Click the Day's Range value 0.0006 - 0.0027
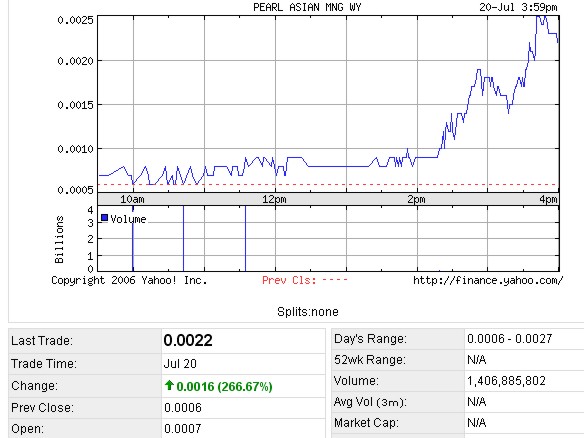Image resolution: width=584 pixels, height=438 pixels. pos(510,339)
